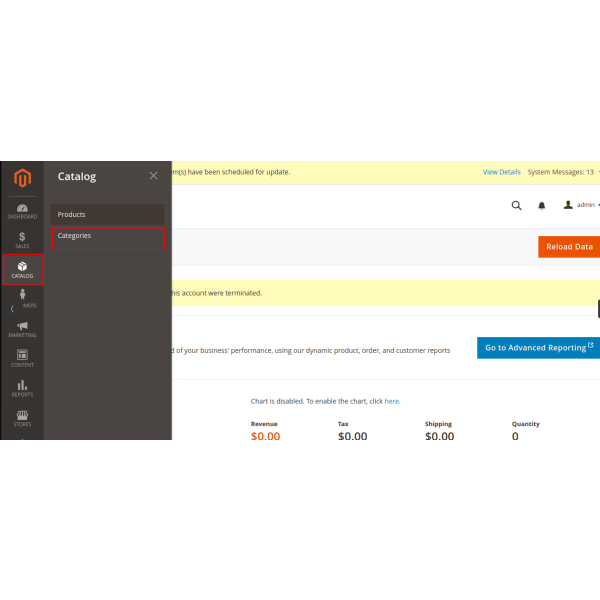Screen dimensions: 600x600
Task: Click the Magento logo in sidebar
Action: 22,180
